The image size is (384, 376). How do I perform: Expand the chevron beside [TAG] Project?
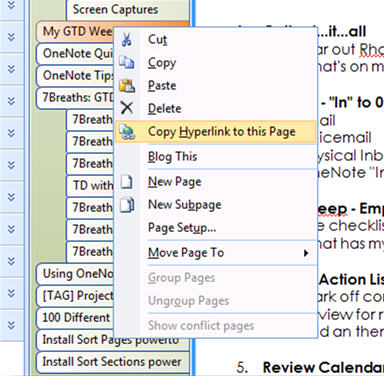pyautogui.click(x=11, y=293)
